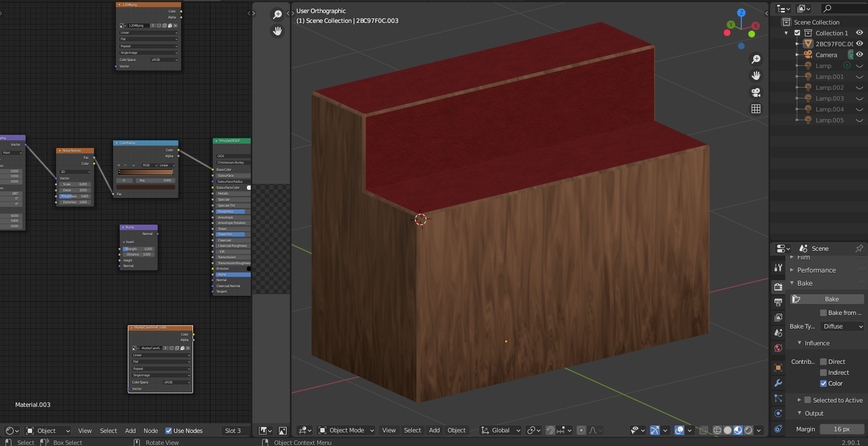Uncheck the Color contribution checkbox
The height and width of the screenshot is (446, 868).
click(823, 383)
